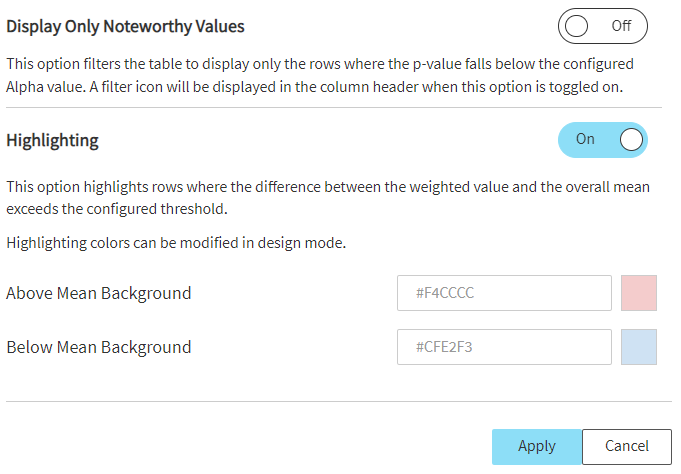
Task: Click the "Above Mean Background" label
Action: tap(98, 294)
